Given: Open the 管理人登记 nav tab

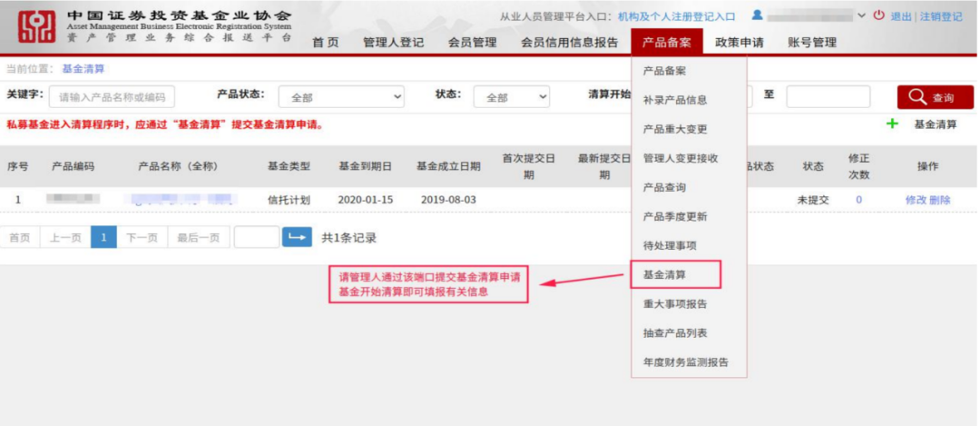Looking at the screenshot, I should tap(393, 43).
